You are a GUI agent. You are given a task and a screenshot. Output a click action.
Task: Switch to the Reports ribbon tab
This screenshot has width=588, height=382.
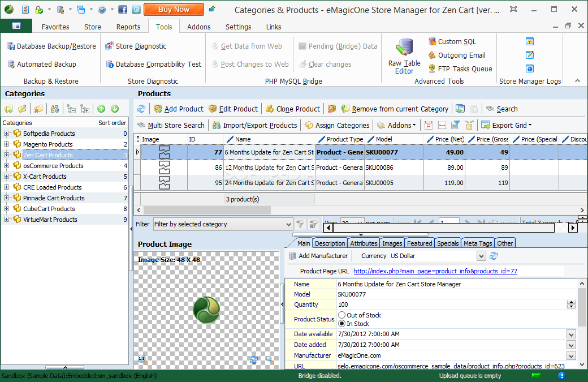pyautogui.click(x=128, y=27)
